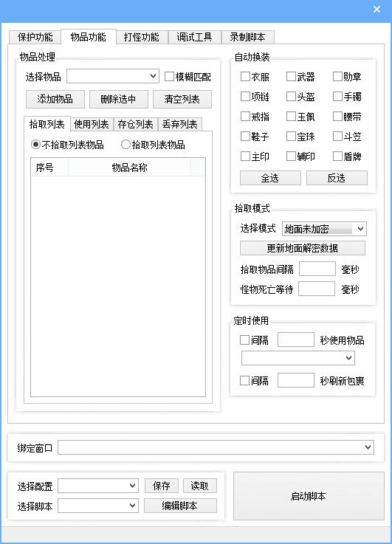Expand the 选择配置 dropdown

coord(98,486)
